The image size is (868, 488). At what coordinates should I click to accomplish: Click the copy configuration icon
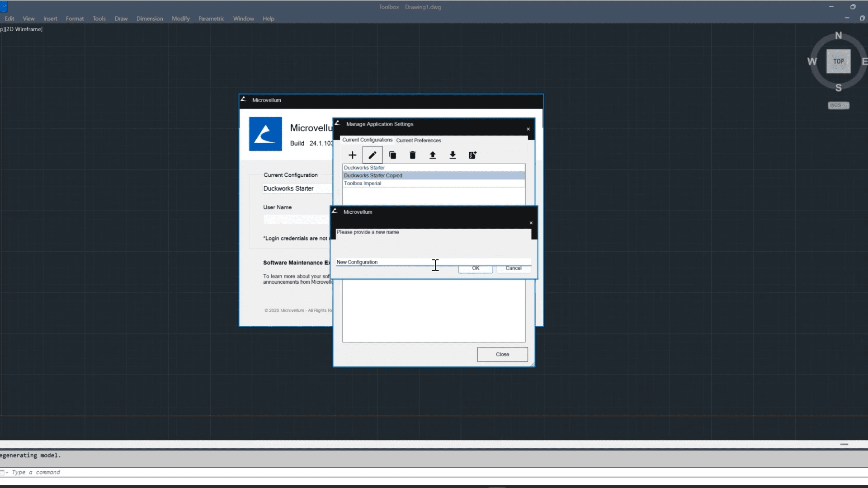(x=392, y=155)
